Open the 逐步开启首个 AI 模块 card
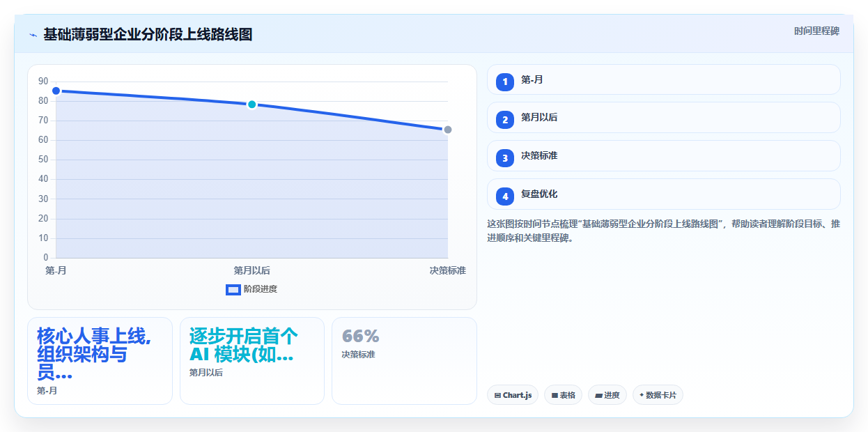The image size is (868, 432). [252, 361]
